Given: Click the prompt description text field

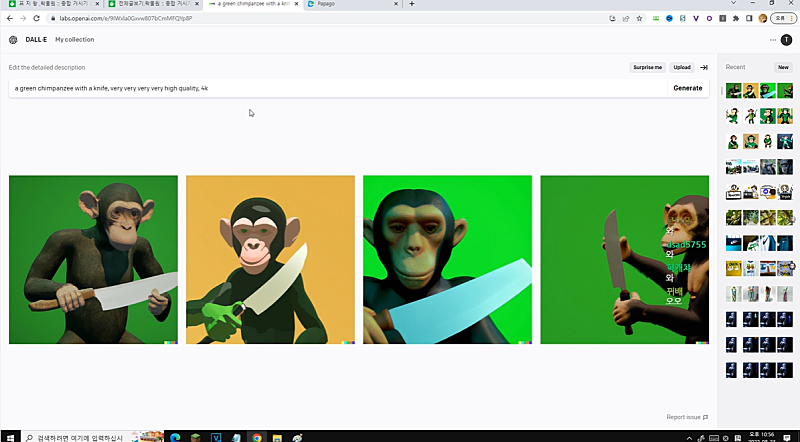Looking at the screenshot, I should coord(335,88).
